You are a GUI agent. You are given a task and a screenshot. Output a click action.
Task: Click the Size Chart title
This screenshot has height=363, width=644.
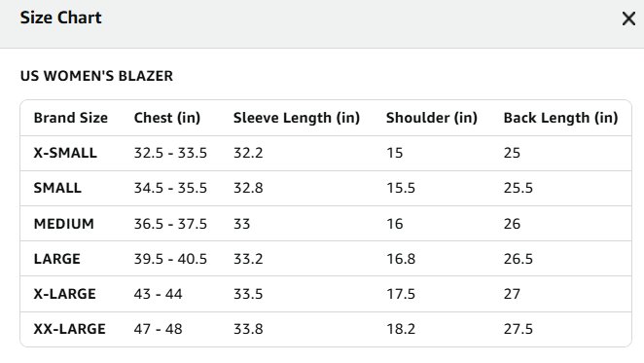click(60, 18)
